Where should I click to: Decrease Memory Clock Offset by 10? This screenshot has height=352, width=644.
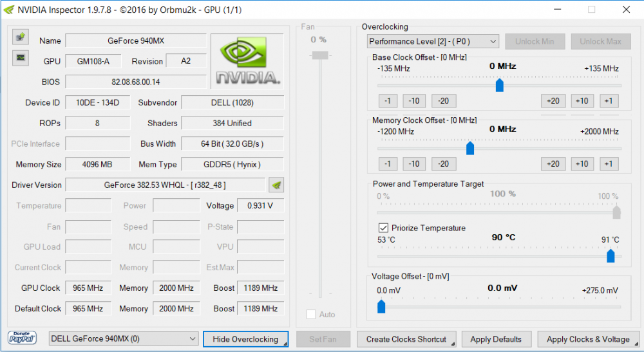coord(414,163)
